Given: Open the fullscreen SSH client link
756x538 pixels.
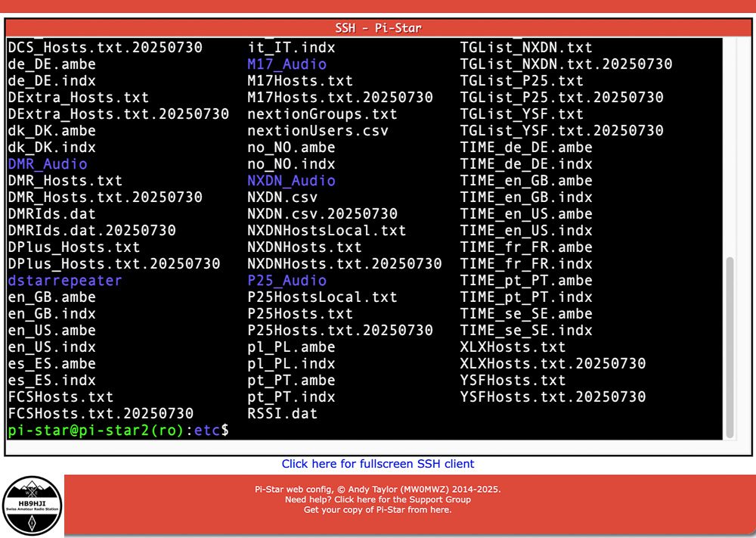Looking at the screenshot, I should 377,464.
